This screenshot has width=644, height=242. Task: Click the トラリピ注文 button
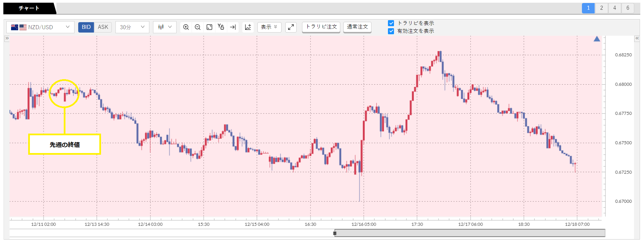point(321,27)
